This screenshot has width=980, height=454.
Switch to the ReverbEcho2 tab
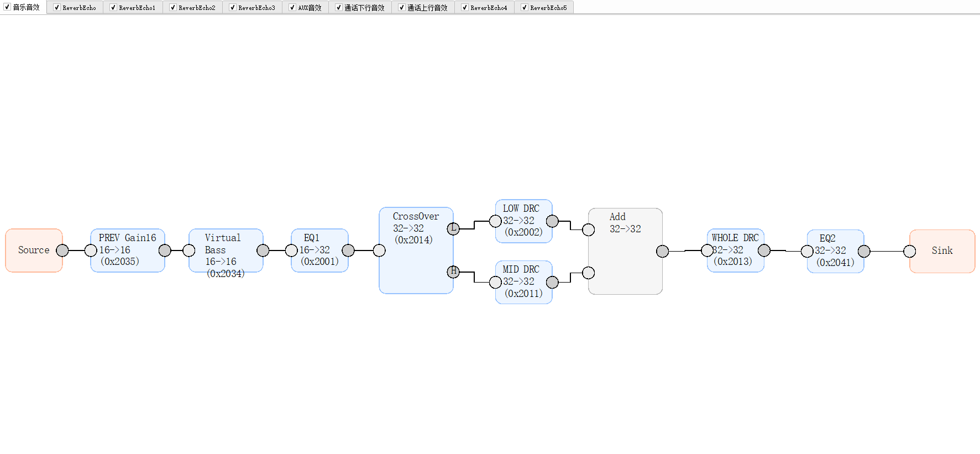click(192, 8)
